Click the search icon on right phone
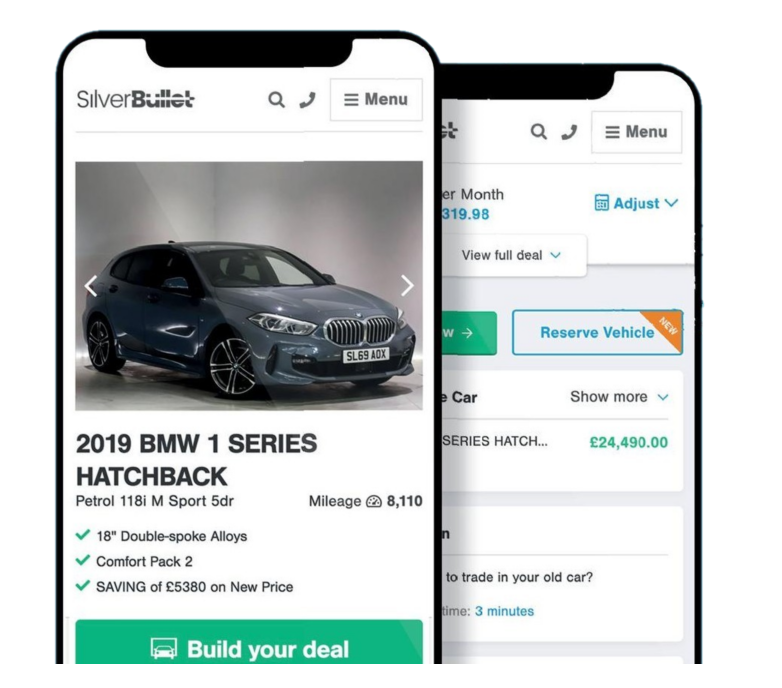 [x=538, y=132]
